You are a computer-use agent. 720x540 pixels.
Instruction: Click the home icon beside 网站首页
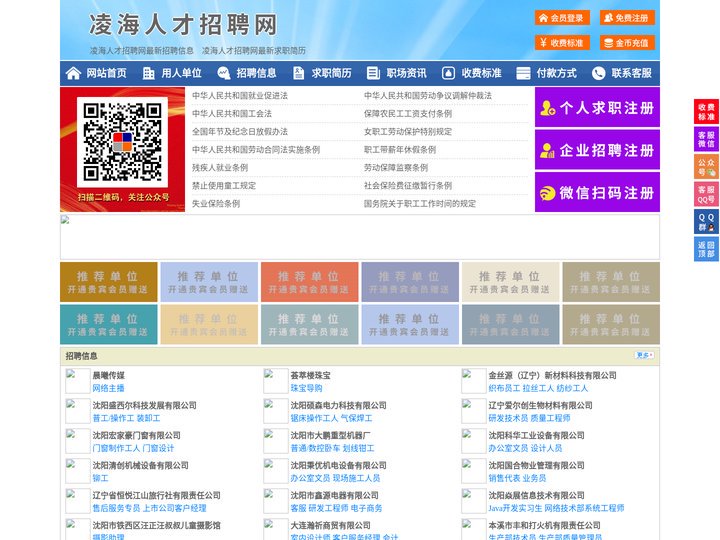[73, 73]
